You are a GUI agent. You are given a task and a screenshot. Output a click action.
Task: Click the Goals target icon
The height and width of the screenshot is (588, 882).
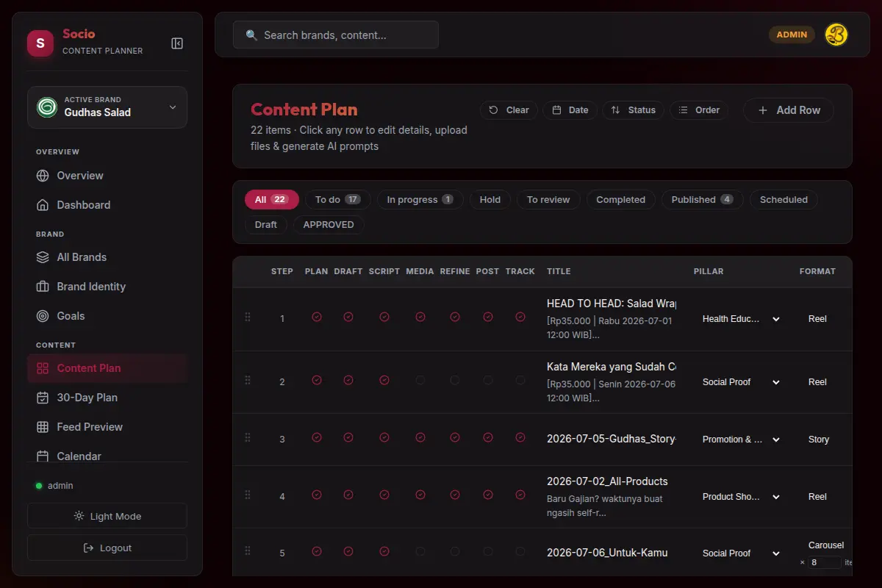[x=43, y=316]
